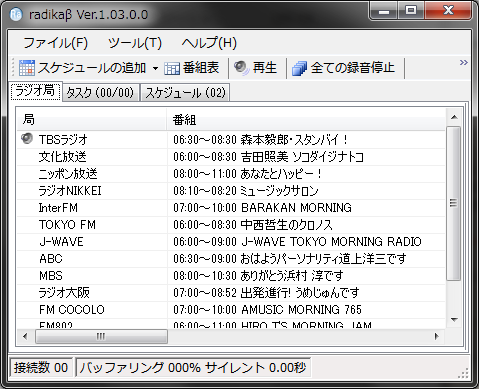
Task: Click the horizontal scrollbar left arrow
Action: 25,336
